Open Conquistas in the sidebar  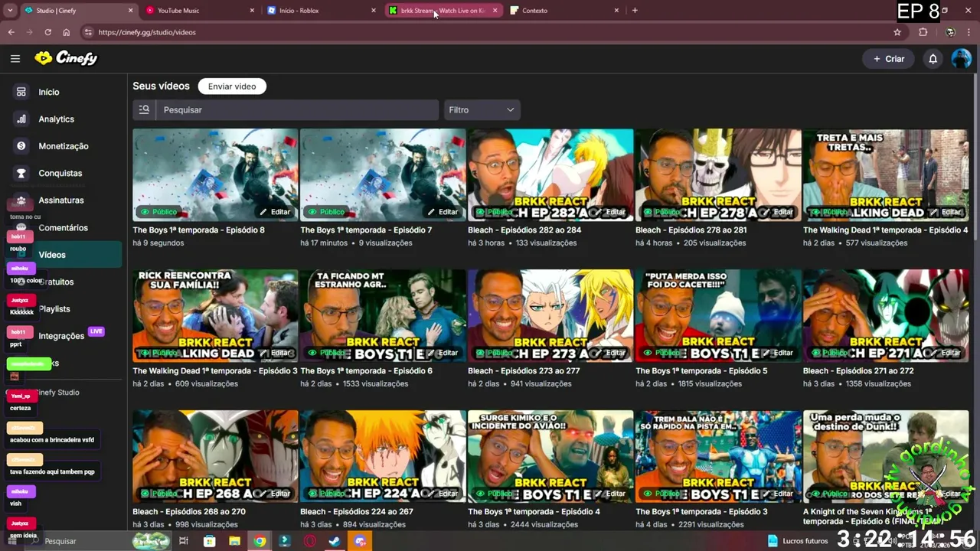coord(60,173)
